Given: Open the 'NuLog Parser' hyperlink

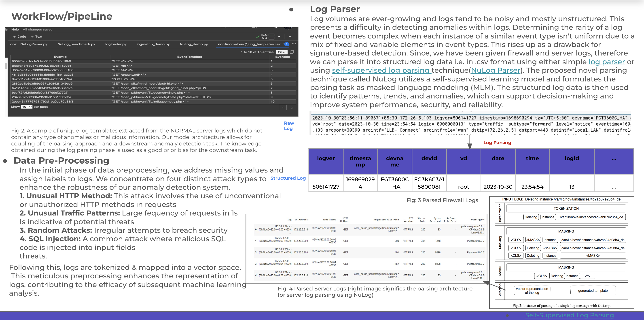Looking at the screenshot, I should pos(495,70).
